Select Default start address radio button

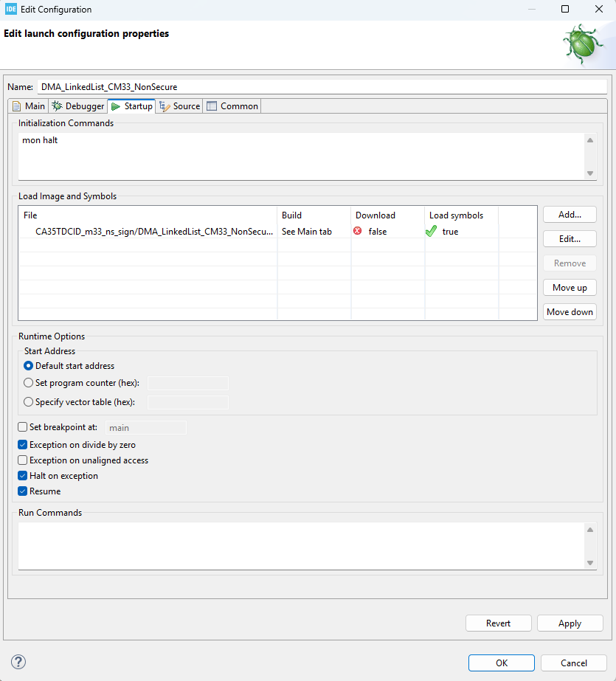[x=28, y=366]
